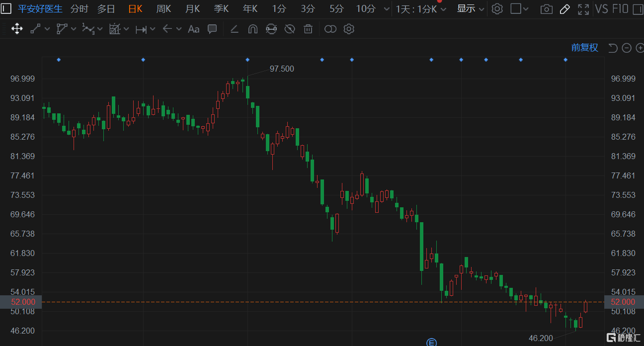This screenshot has height=346, width=644.
Task: Expand the wave tool options arrow
Action: (x=100, y=29)
